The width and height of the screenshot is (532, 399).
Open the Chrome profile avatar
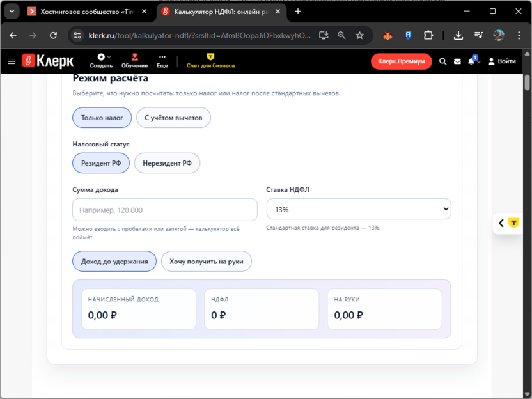pos(499,35)
